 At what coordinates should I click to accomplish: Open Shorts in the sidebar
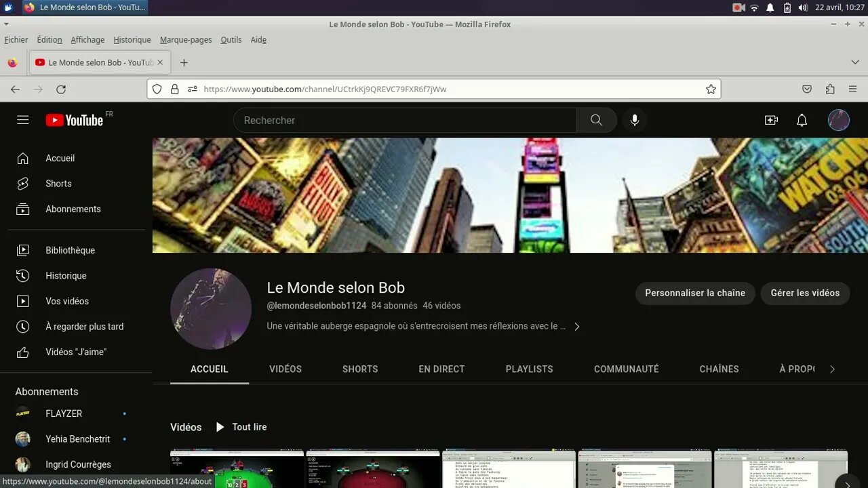(x=76, y=184)
